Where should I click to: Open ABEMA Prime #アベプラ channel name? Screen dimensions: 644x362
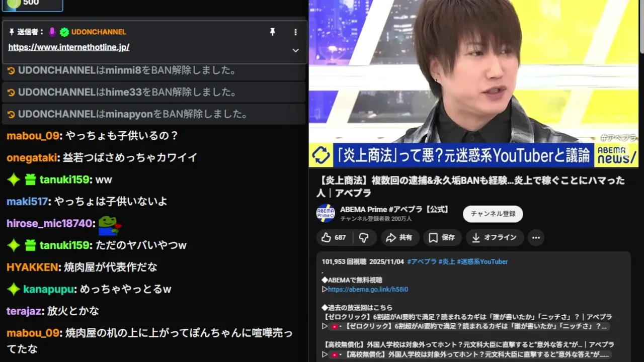[x=394, y=209]
